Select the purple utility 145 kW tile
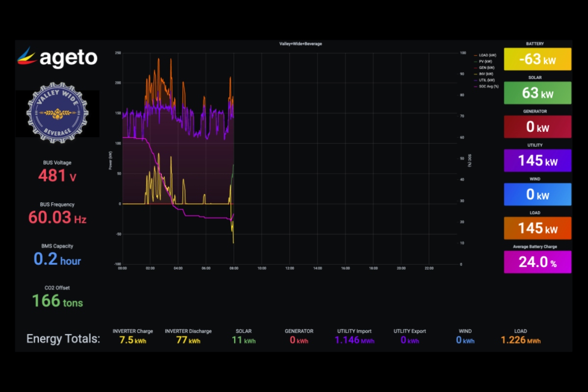 (x=537, y=161)
